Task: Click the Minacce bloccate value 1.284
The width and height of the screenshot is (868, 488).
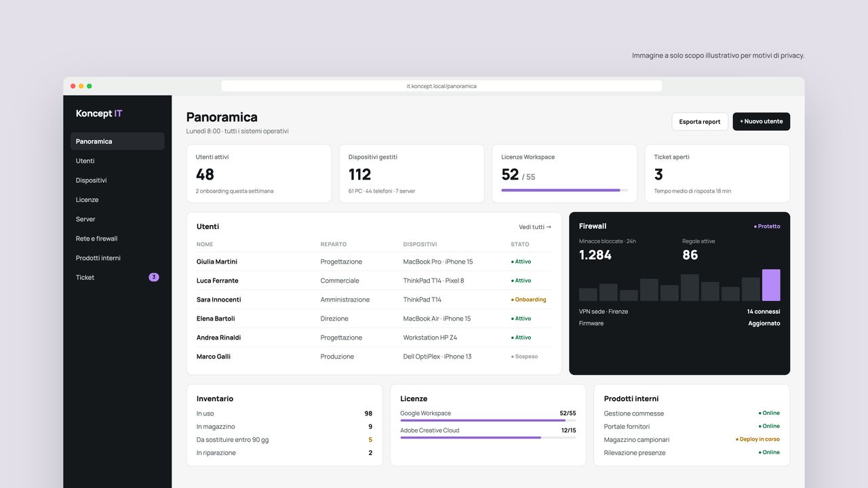Action: pos(595,255)
